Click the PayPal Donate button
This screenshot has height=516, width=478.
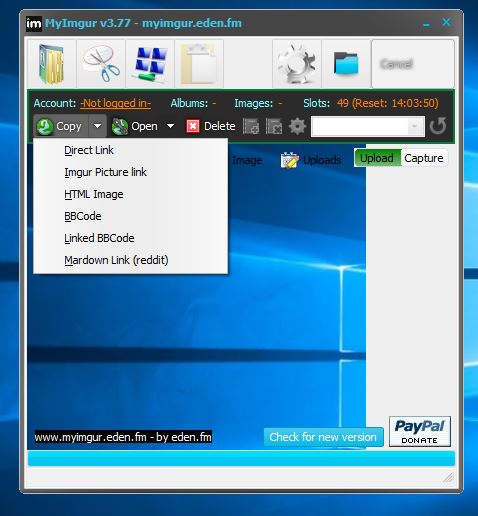(420, 431)
